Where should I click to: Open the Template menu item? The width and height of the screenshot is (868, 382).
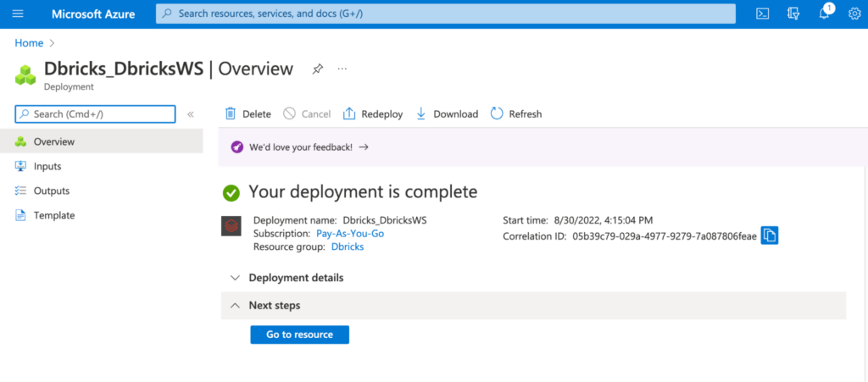53,216
